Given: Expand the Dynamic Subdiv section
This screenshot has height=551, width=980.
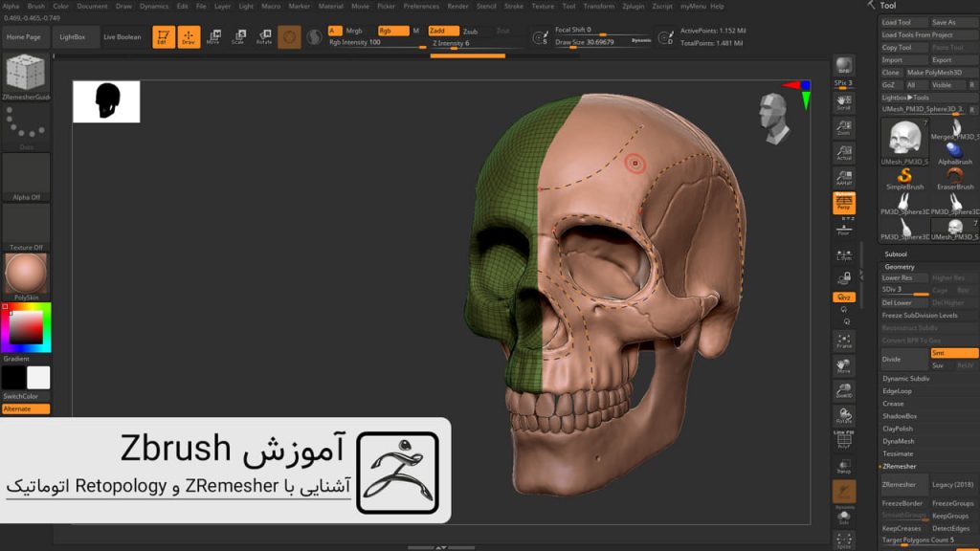Looking at the screenshot, I should coord(905,379).
